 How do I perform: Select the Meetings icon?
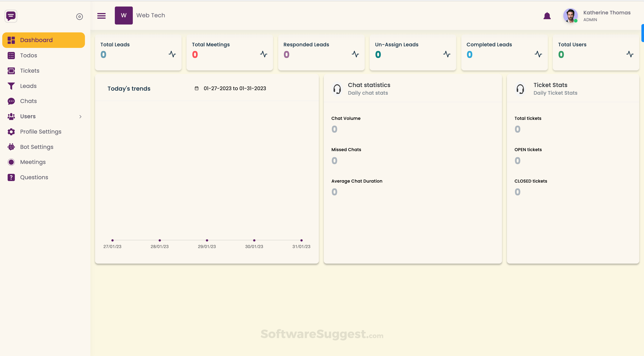coord(11,162)
